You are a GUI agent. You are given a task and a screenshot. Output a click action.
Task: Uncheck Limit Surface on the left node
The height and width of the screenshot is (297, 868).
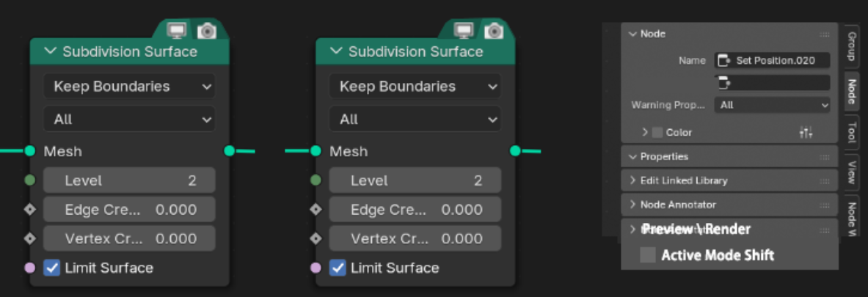click(x=52, y=268)
